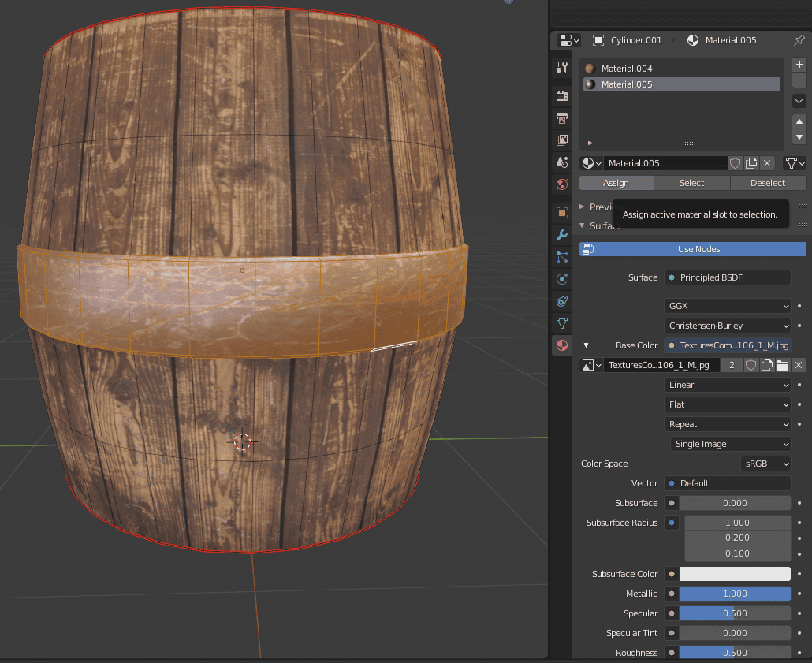Switch to the World properties tab
This screenshot has width=812, height=663.
[x=561, y=184]
